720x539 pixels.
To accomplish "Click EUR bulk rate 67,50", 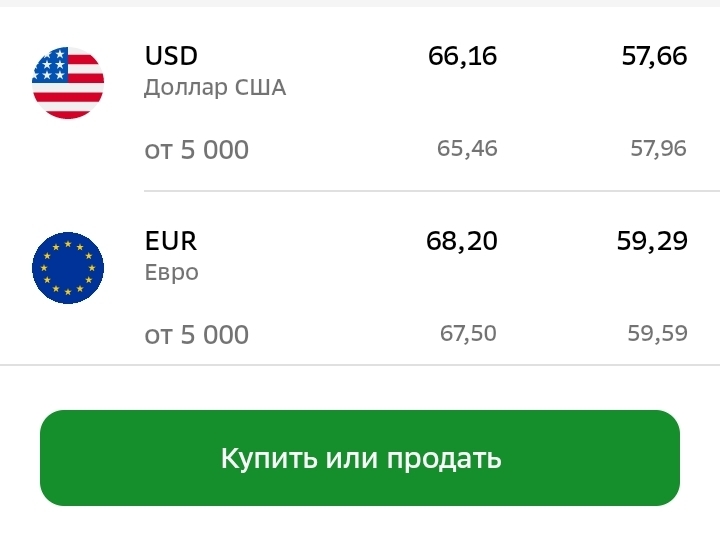I will tap(468, 333).
